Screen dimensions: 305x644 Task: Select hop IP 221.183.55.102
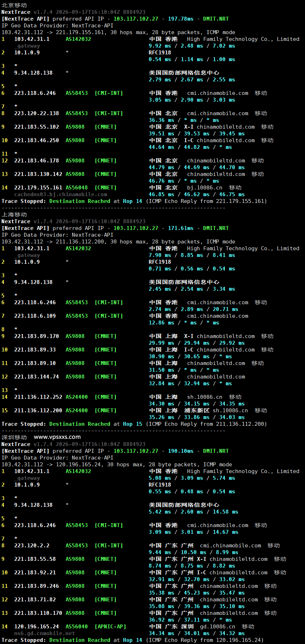(37, 127)
